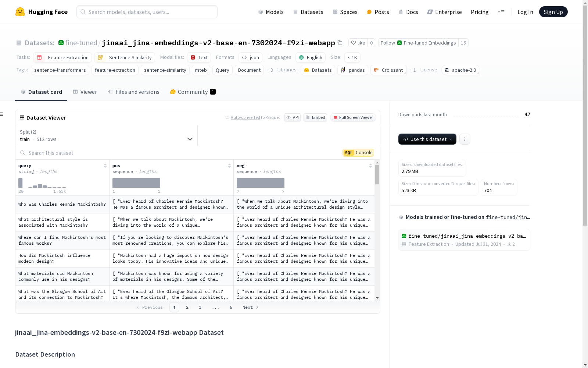This screenshot has height=368, width=588.
Task: Click the query lengths histogram
Action: 42,183
